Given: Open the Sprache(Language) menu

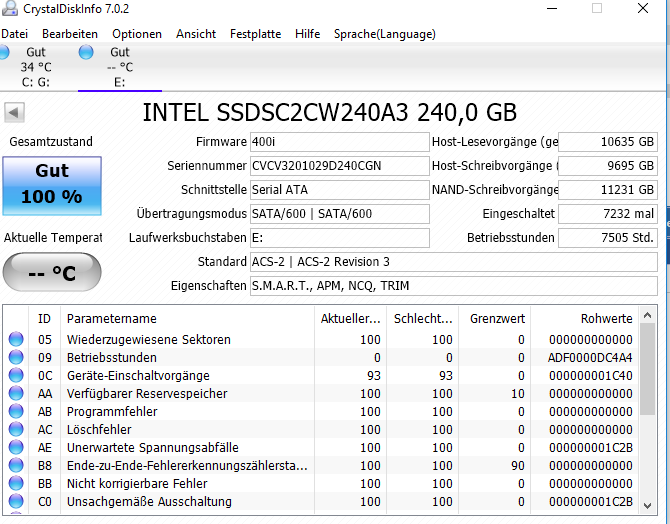Looking at the screenshot, I should pos(385,34).
